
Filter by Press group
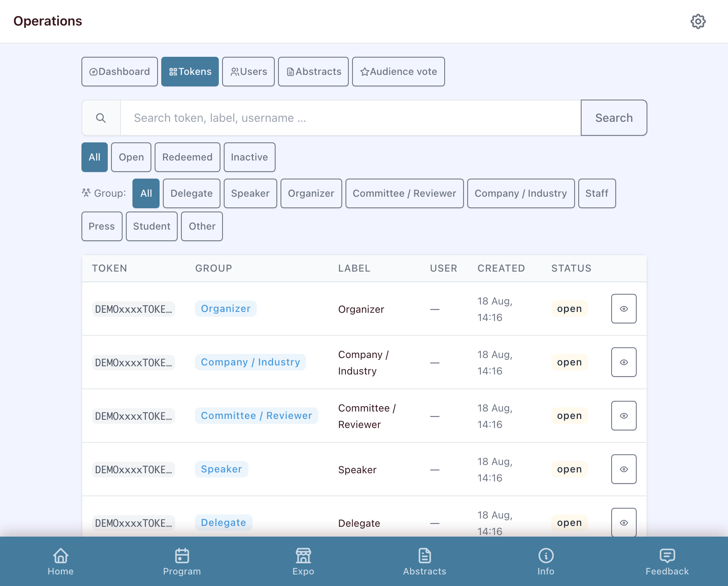(102, 226)
